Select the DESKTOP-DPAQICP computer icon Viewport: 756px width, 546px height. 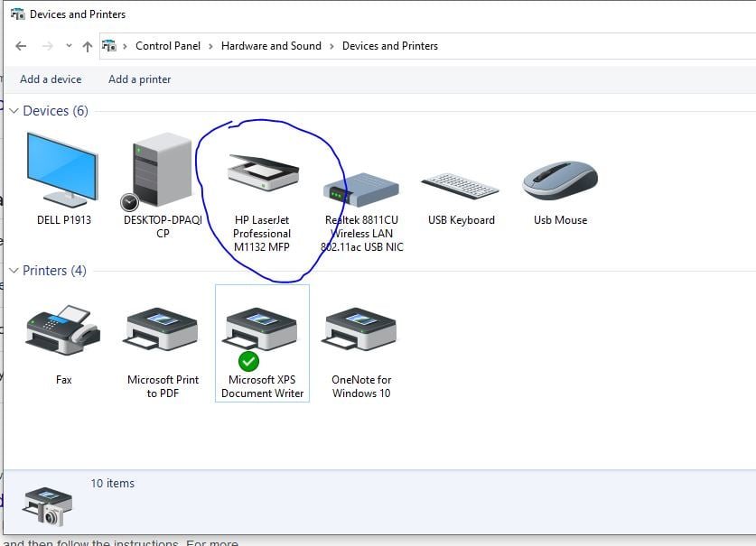tap(163, 169)
